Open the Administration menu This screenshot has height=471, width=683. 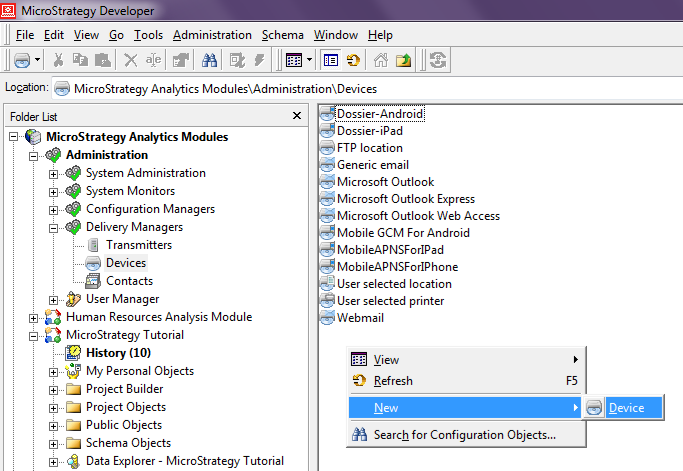coord(212,34)
